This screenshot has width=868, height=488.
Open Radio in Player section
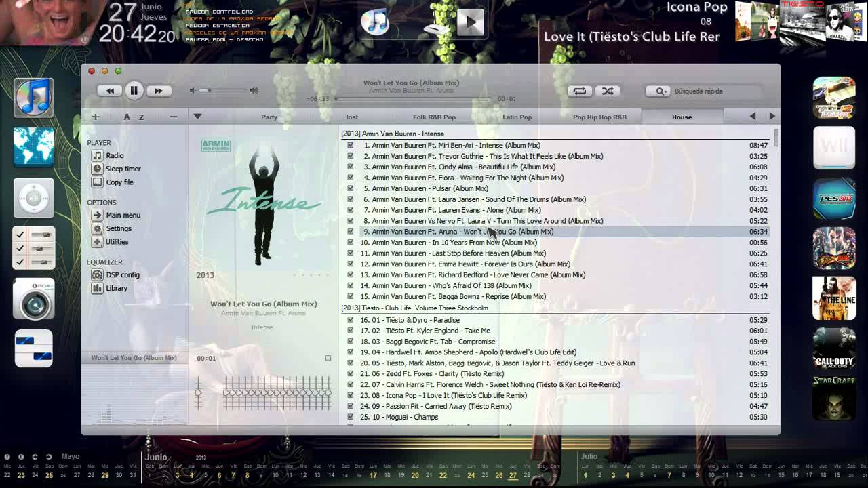[x=108, y=155]
